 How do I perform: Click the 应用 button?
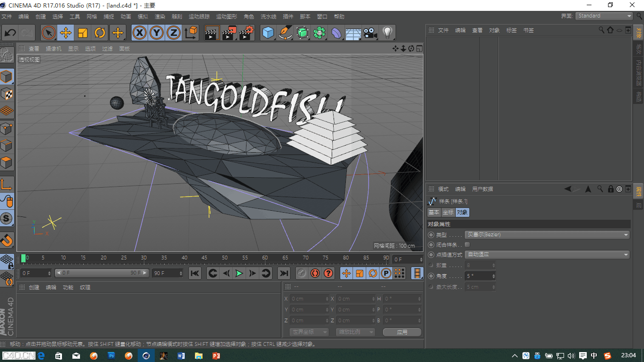[x=402, y=332]
